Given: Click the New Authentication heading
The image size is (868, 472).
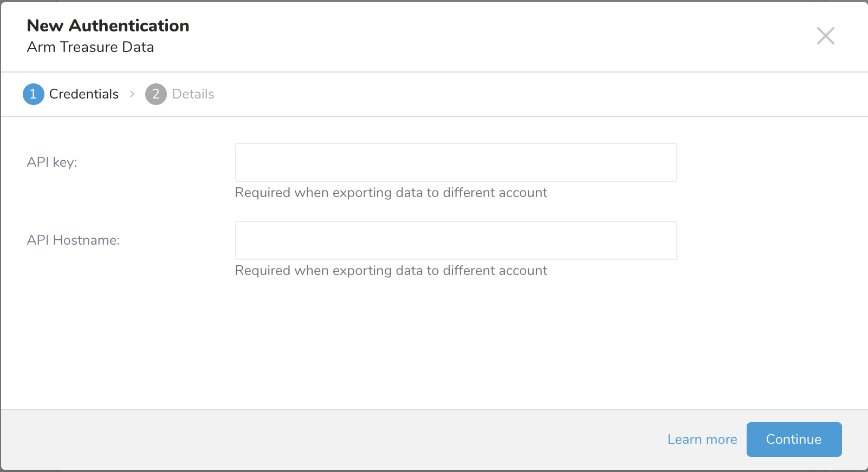Looking at the screenshot, I should 108,25.
